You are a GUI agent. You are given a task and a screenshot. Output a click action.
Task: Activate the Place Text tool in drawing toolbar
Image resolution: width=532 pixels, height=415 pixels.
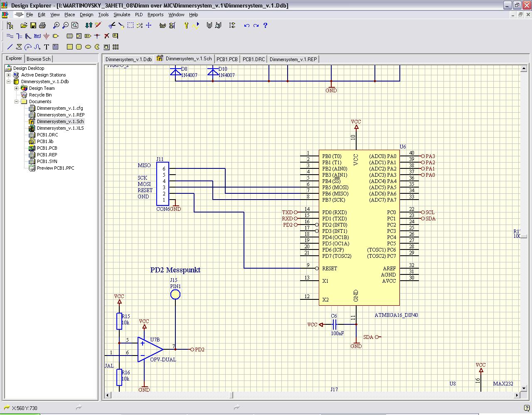[46, 47]
